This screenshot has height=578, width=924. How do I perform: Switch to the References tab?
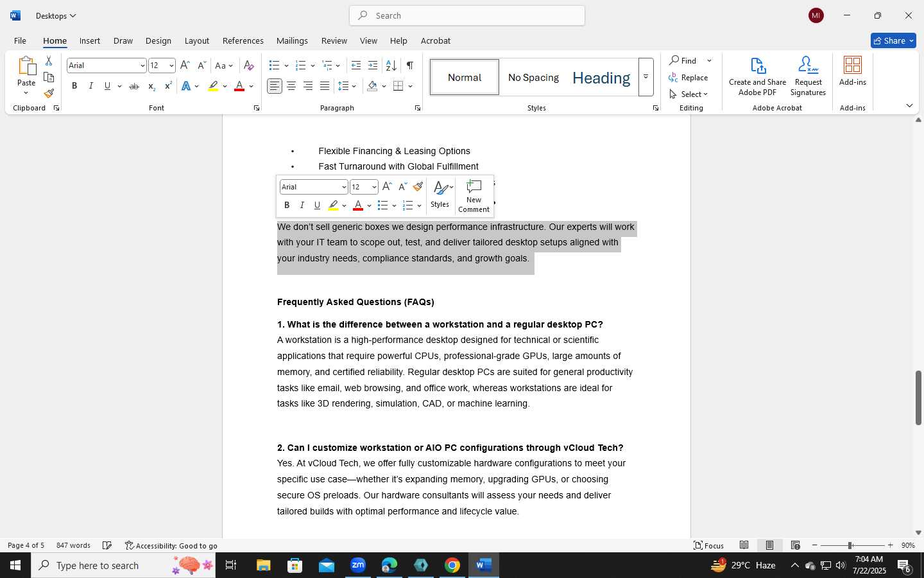point(243,40)
